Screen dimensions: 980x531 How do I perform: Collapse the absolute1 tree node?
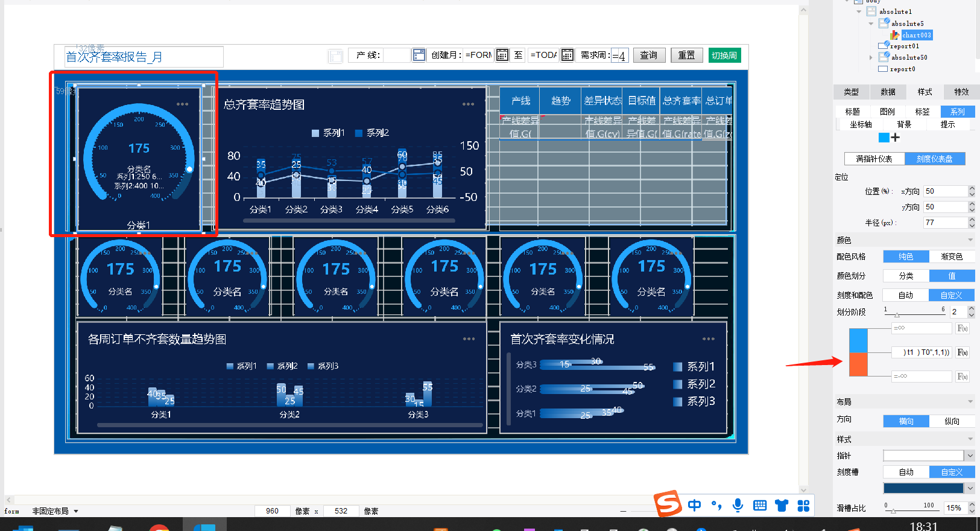point(859,11)
